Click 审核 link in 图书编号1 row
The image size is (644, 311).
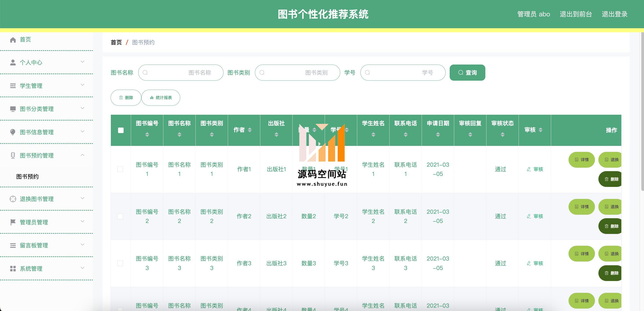click(x=535, y=169)
